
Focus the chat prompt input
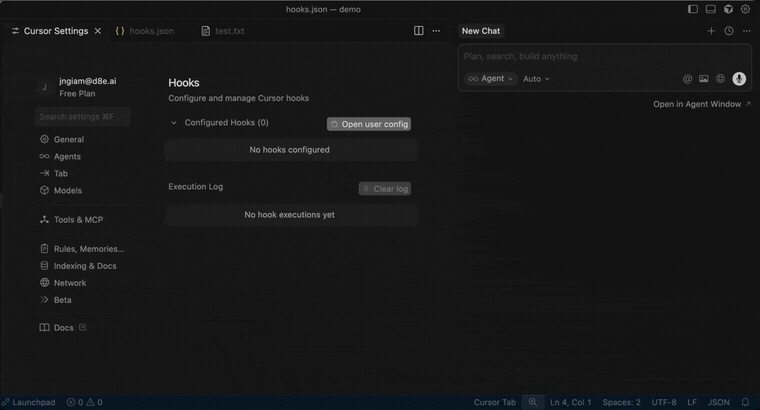[604, 56]
